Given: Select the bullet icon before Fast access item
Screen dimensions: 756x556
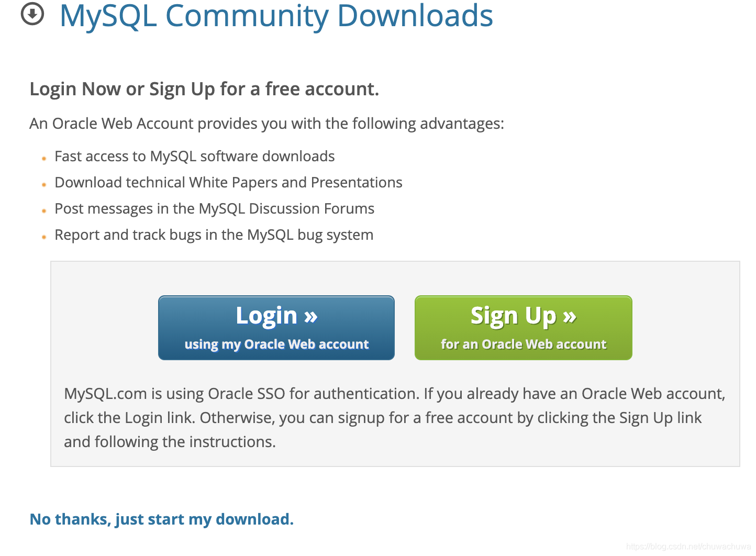Looking at the screenshot, I should pyautogui.click(x=44, y=159).
